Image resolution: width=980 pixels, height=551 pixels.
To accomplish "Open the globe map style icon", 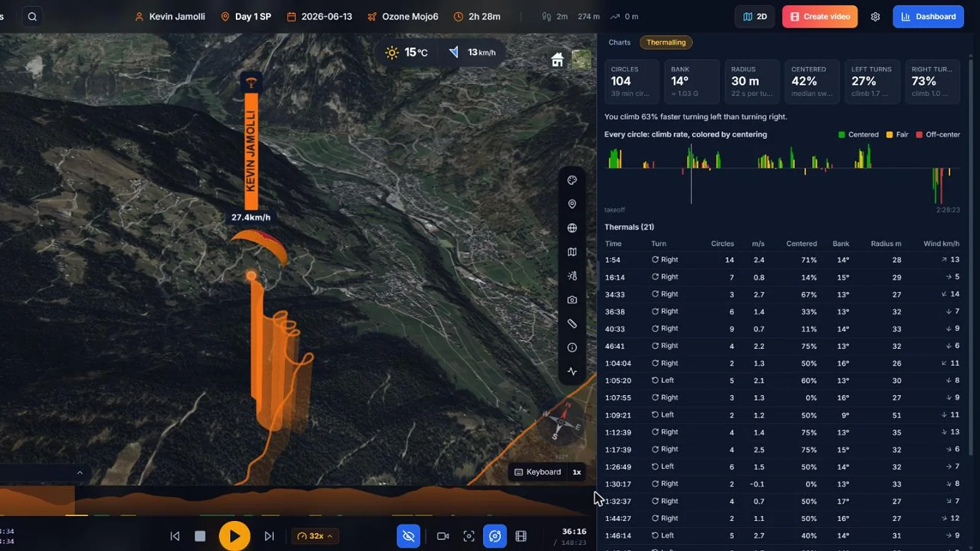I will click(572, 228).
